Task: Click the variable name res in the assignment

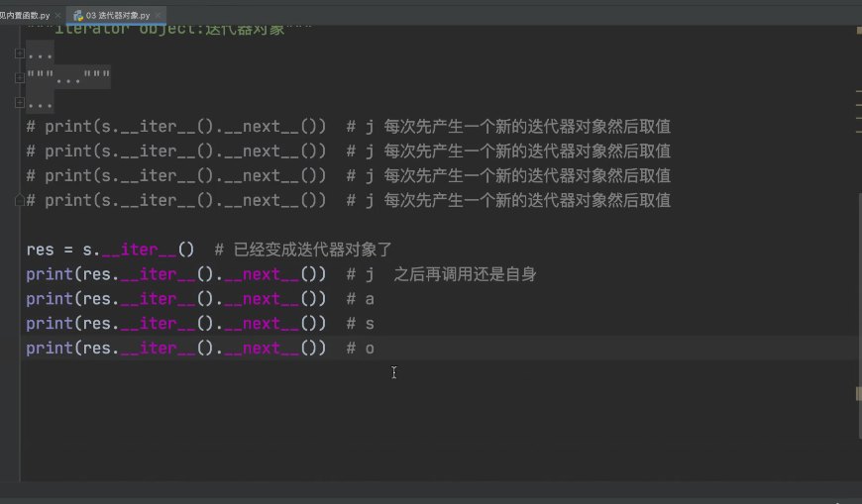Action: click(x=41, y=251)
